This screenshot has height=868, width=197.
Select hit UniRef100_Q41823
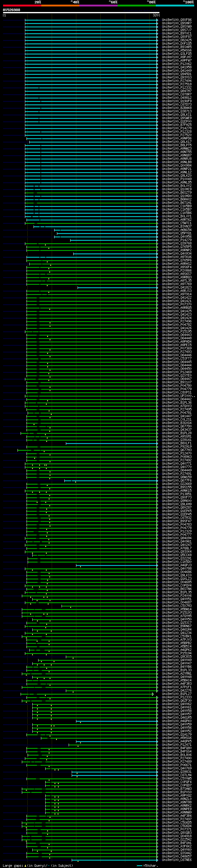tap(177, 287)
